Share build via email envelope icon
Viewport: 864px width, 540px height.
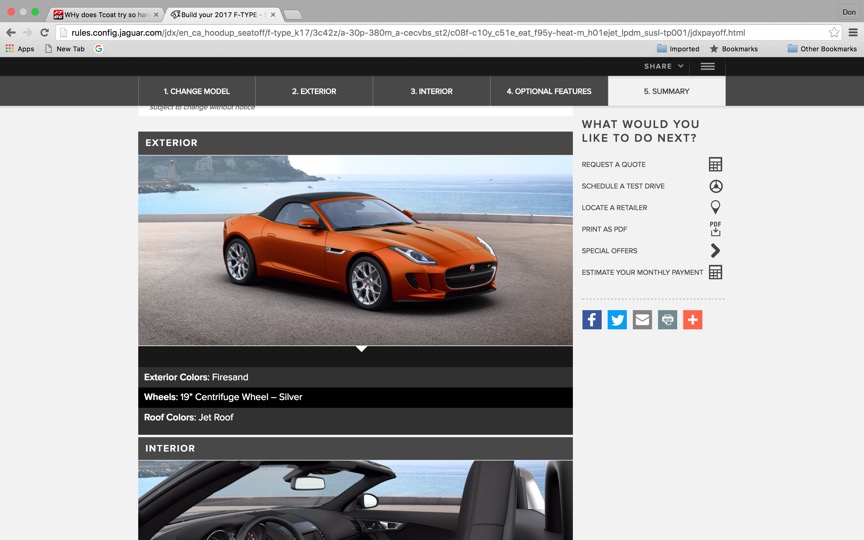pos(642,320)
